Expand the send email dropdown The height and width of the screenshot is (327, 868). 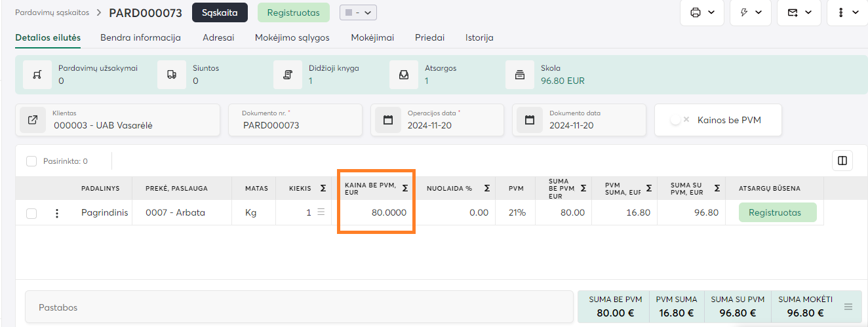click(799, 12)
